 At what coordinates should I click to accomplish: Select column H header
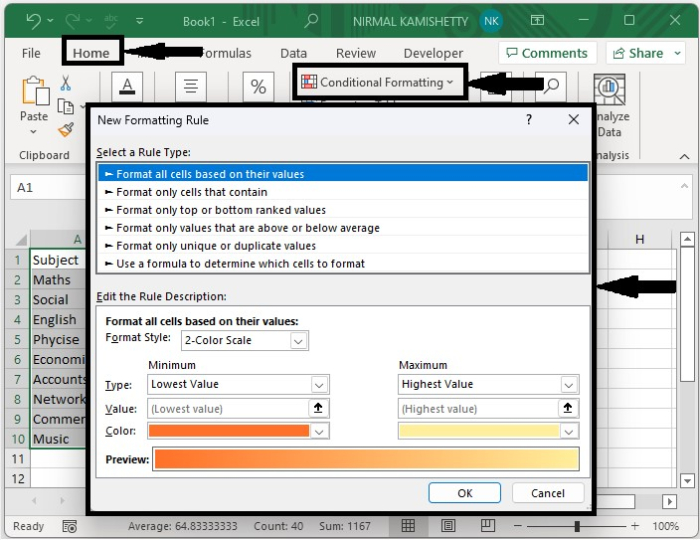(x=640, y=240)
